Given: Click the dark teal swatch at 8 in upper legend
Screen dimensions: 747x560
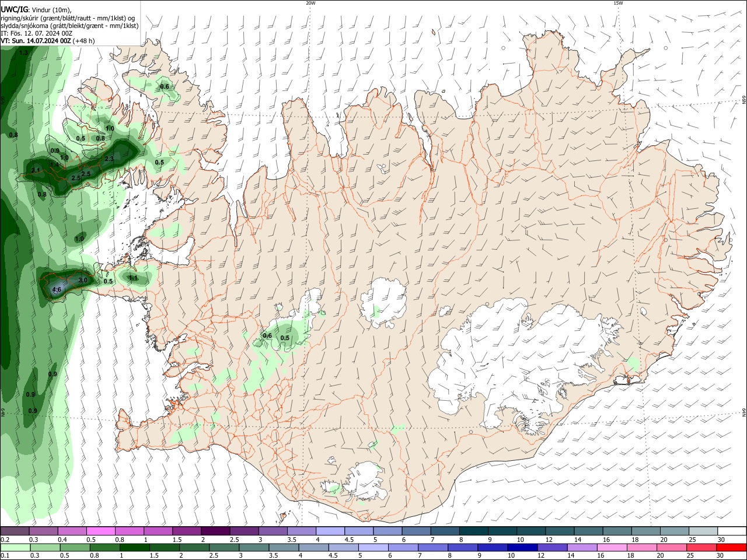Looking at the screenshot, I should click(x=474, y=531).
